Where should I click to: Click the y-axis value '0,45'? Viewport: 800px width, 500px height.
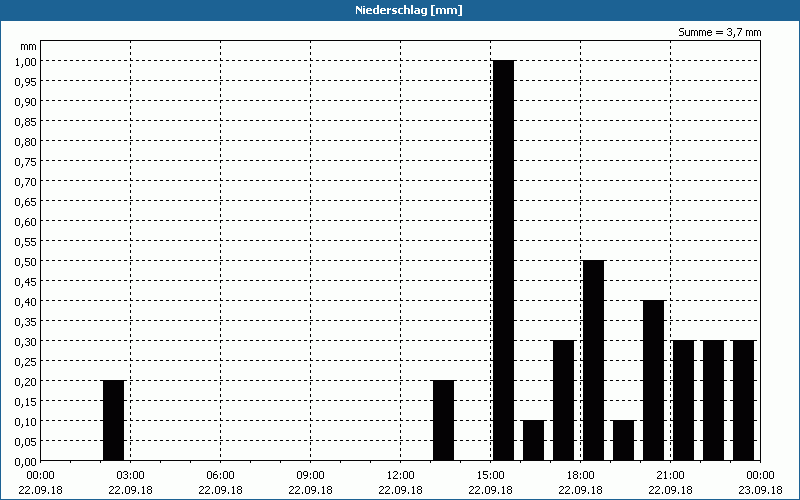click(26, 282)
